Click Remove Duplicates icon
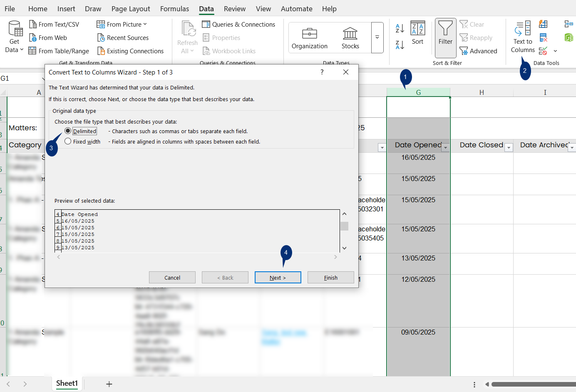This screenshot has width=576, height=392. 543,37
